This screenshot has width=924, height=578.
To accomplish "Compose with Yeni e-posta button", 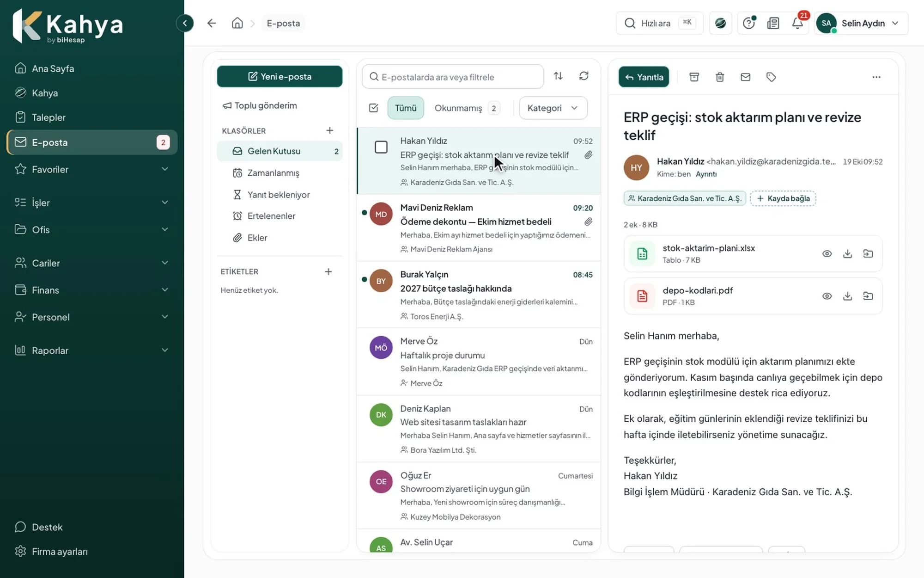I will [280, 76].
